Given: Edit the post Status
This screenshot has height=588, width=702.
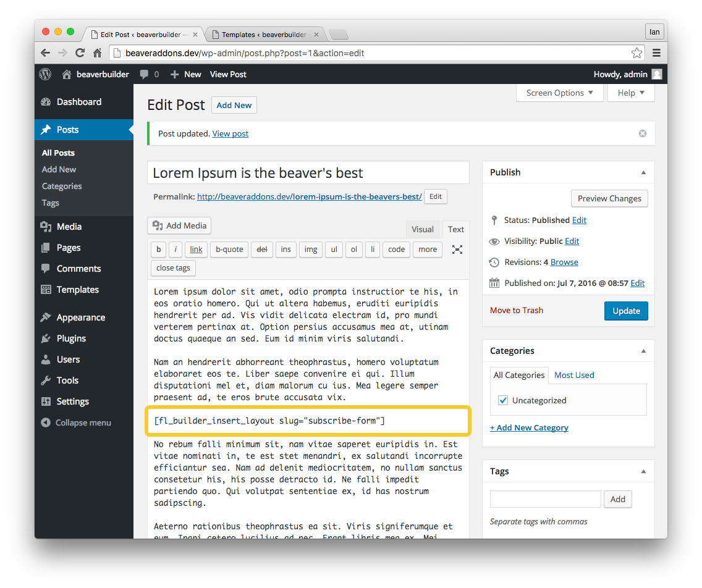Looking at the screenshot, I should point(579,220).
